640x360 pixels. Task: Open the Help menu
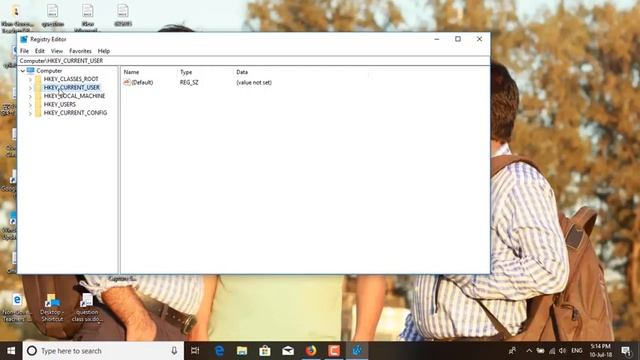point(104,51)
